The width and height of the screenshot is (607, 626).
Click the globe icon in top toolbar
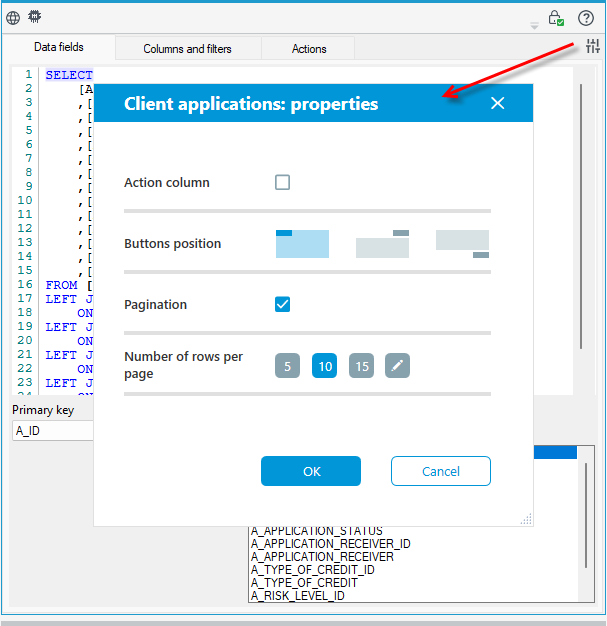[13, 18]
